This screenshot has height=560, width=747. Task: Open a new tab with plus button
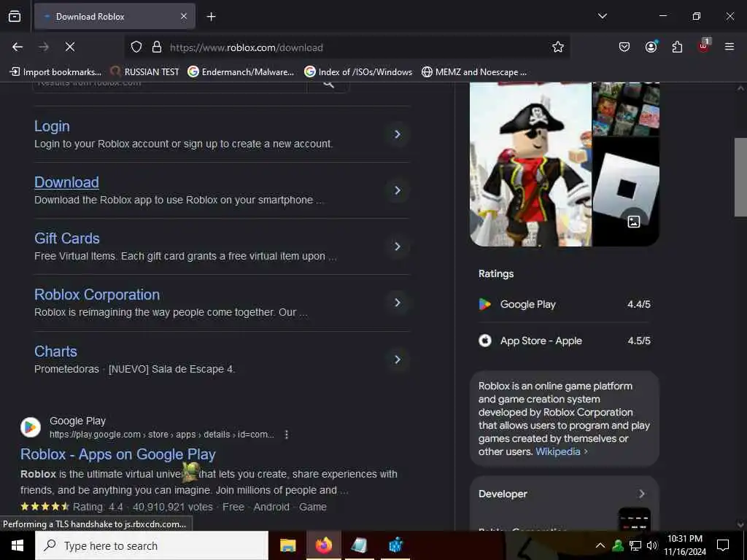pos(211,17)
